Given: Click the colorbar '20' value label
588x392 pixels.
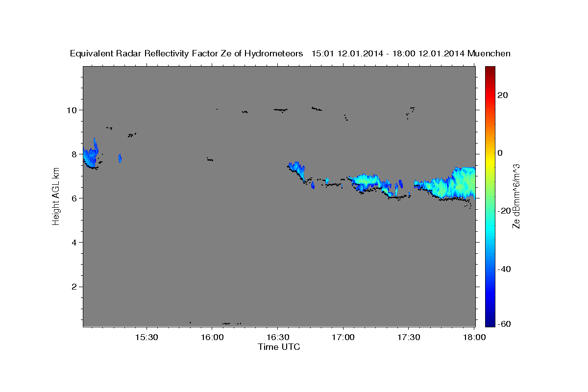Looking at the screenshot, I should pos(503,95).
